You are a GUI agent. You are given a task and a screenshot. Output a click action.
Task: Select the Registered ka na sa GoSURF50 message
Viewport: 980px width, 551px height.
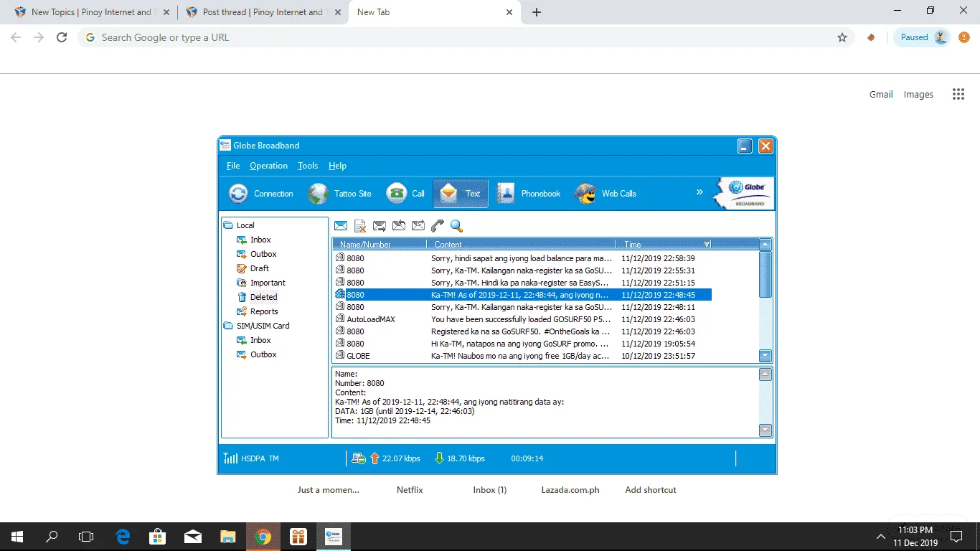coord(522,331)
